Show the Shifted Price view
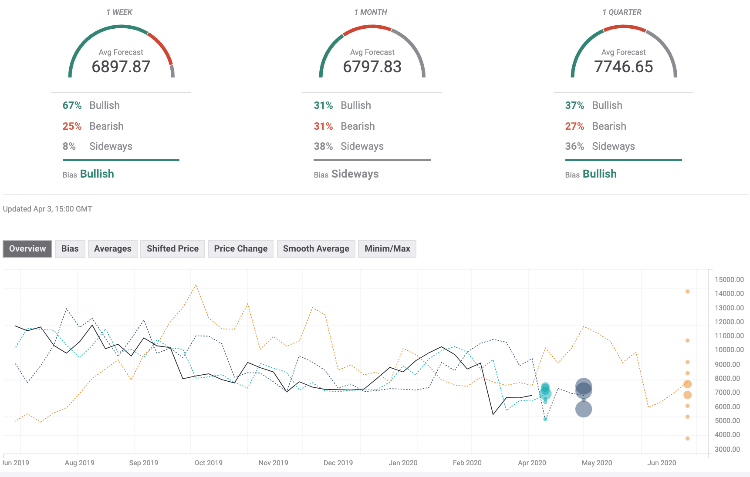 coord(173,248)
